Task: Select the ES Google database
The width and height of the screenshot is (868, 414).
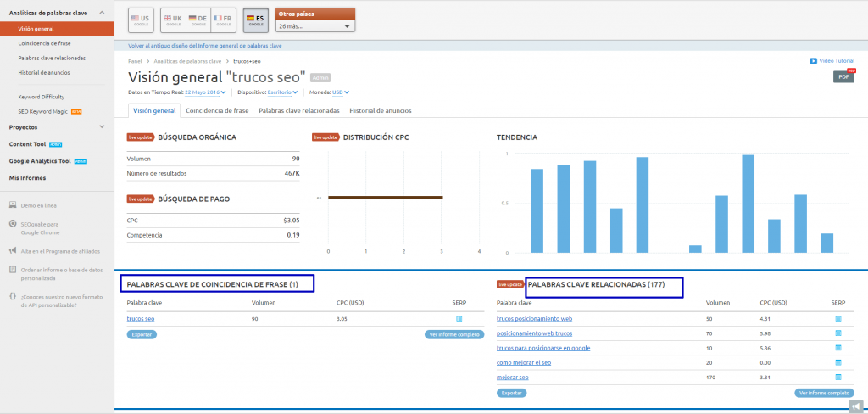Action: (x=256, y=20)
